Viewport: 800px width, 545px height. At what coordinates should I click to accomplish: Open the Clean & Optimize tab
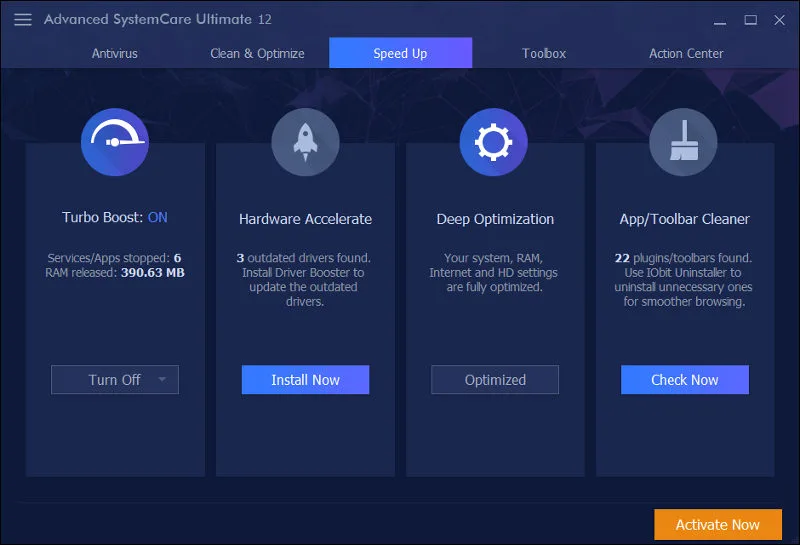[x=257, y=53]
